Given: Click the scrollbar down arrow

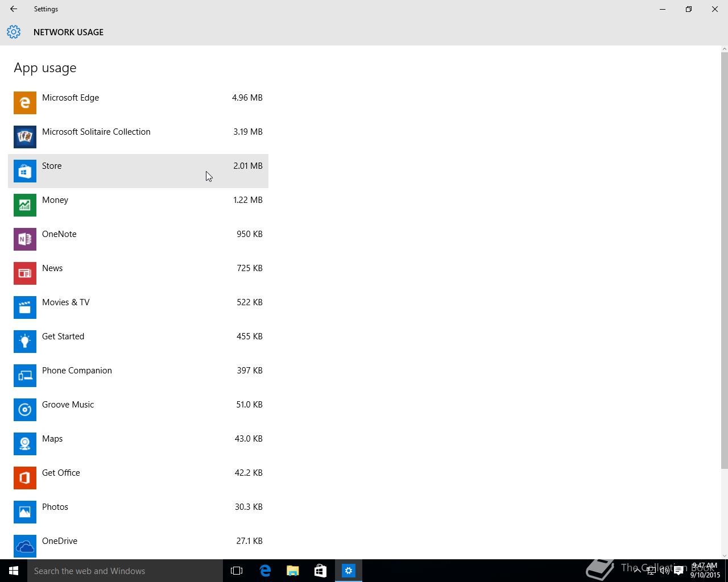Looking at the screenshot, I should pos(724,555).
